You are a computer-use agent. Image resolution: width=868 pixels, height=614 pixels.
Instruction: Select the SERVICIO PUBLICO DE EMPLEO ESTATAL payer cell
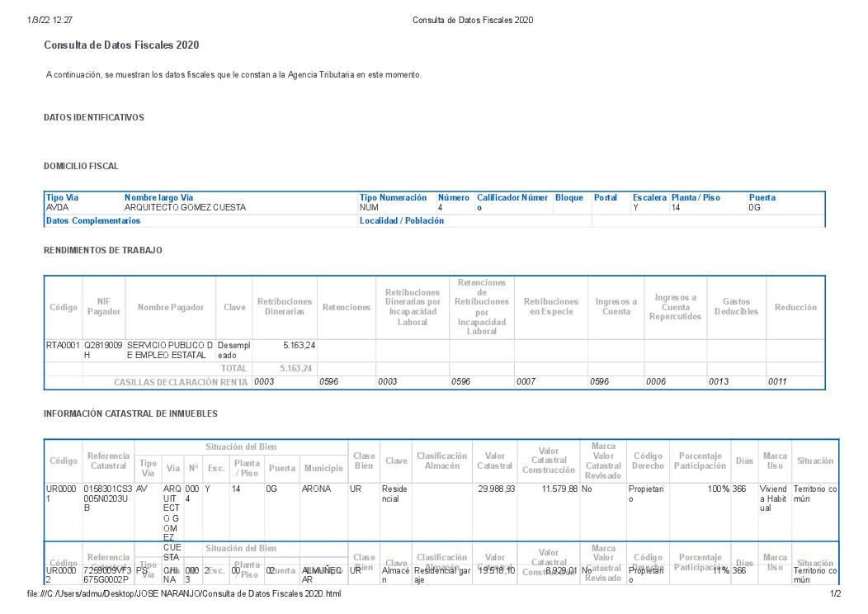[x=169, y=350]
